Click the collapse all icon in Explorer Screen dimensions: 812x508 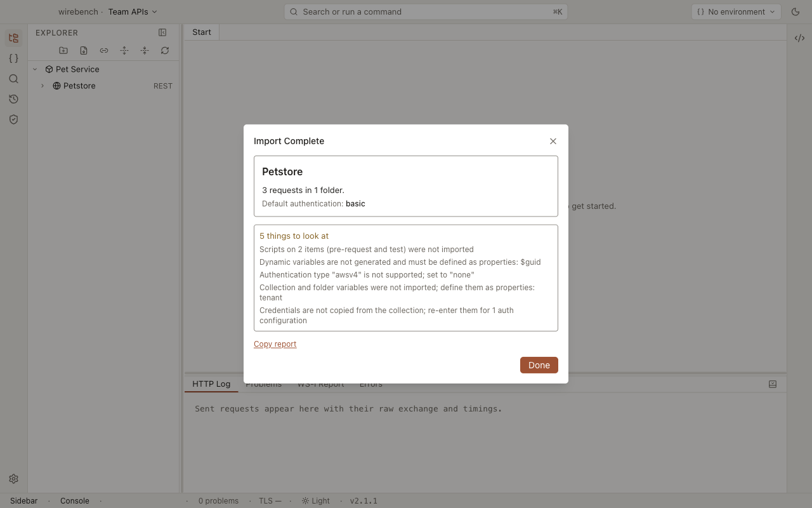(x=145, y=50)
